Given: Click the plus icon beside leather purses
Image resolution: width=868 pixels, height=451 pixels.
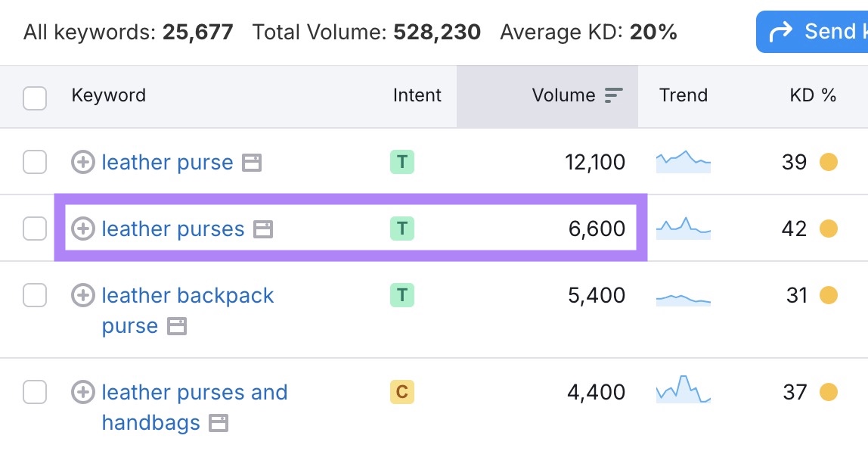Looking at the screenshot, I should [83, 229].
